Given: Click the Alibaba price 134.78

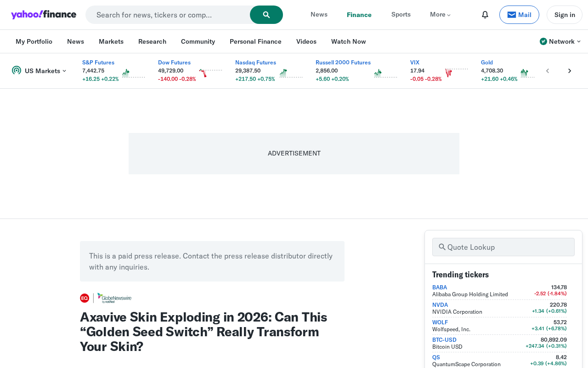Looking at the screenshot, I should point(559,287).
